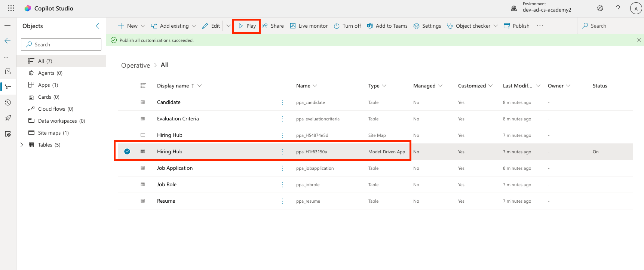Click Add to Teams icon
Viewport: 644px width, 270px height.
[370, 26]
